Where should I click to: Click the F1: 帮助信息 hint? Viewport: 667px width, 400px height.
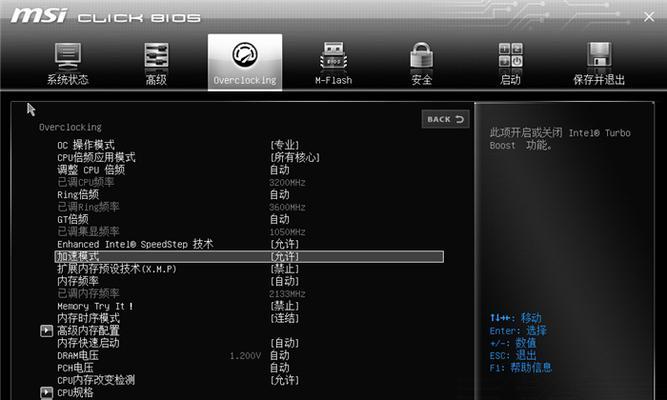[521, 368]
